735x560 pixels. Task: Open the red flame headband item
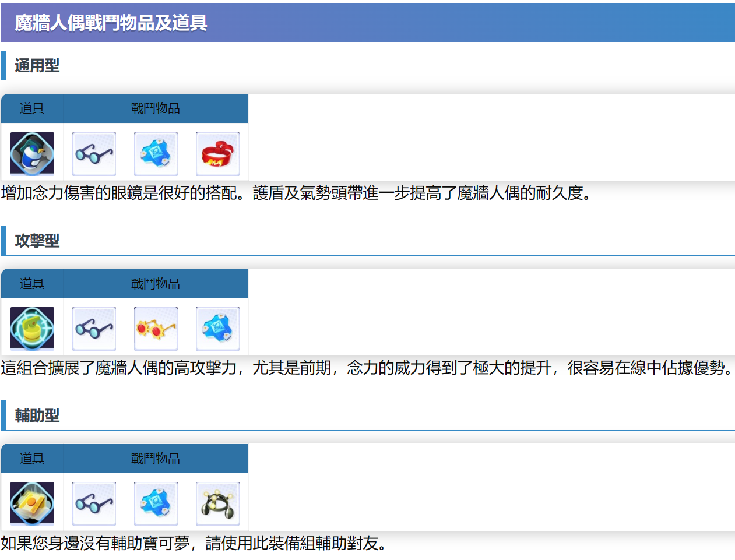tap(217, 154)
